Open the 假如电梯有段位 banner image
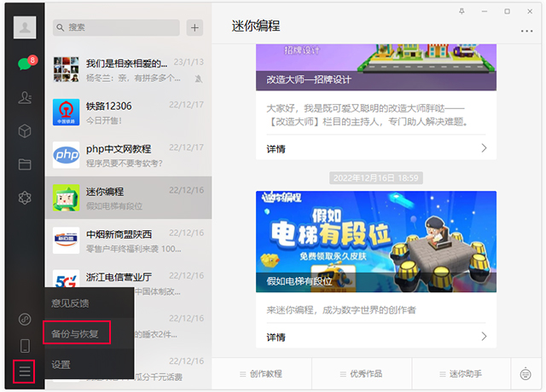 point(376,241)
